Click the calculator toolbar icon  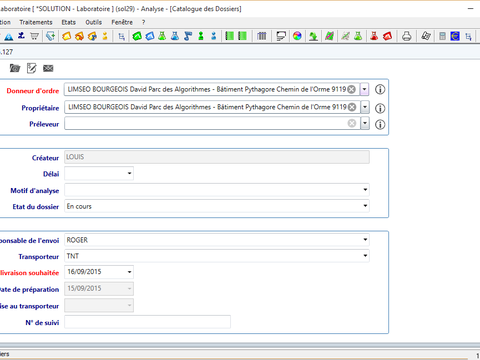[442, 36]
